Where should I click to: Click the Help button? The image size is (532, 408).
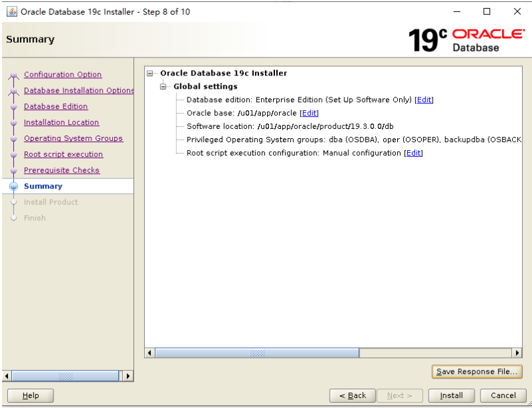31,395
